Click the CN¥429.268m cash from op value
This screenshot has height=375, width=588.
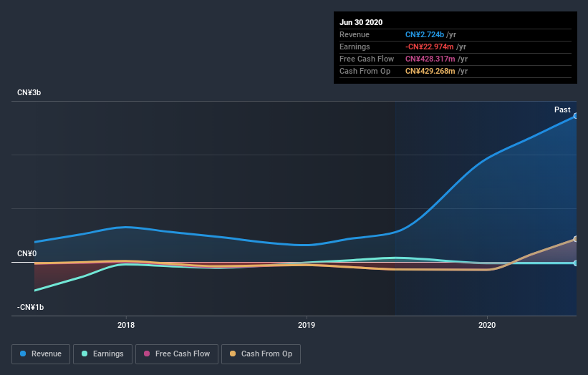(430, 71)
